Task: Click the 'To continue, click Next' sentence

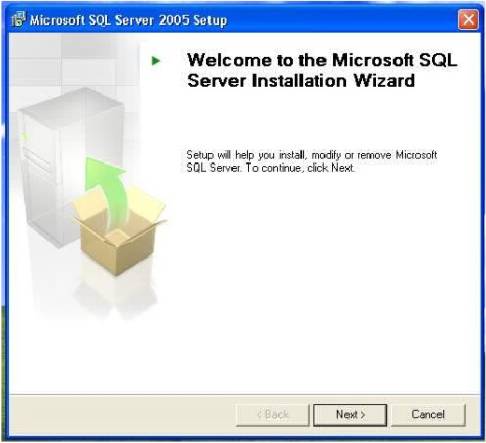Action: coord(300,168)
